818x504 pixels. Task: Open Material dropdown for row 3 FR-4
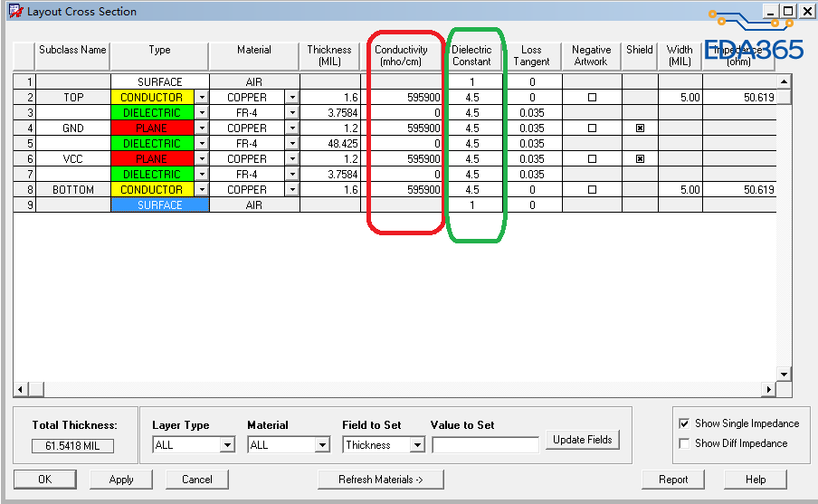pos(292,113)
